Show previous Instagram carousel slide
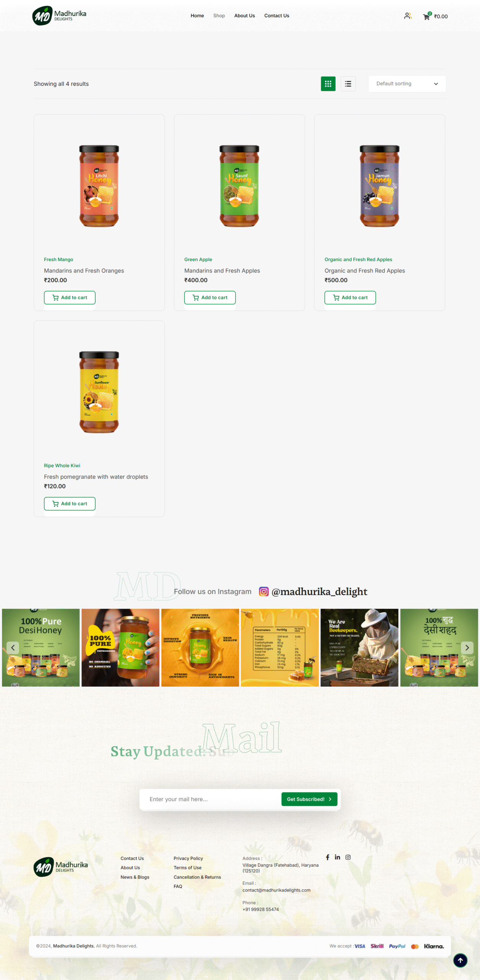 (13, 647)
